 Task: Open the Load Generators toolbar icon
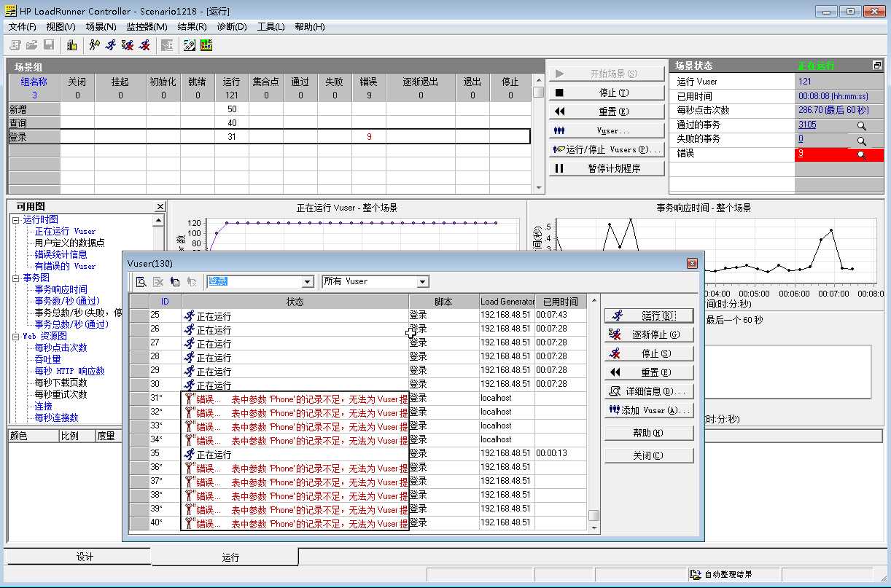[x=71, y=45]
